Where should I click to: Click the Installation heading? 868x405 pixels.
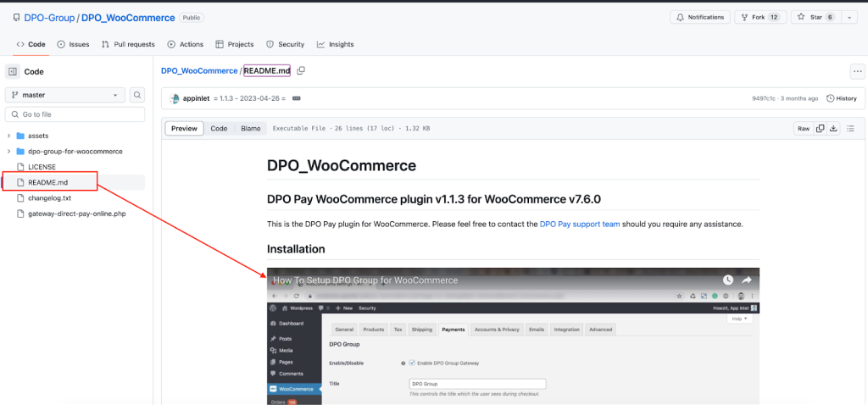[296, 249]
